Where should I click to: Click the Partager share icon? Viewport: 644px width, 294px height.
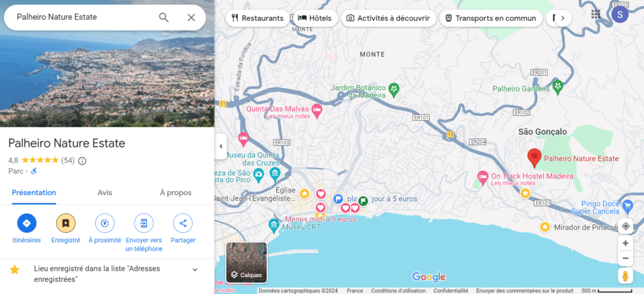pos(183,223)
